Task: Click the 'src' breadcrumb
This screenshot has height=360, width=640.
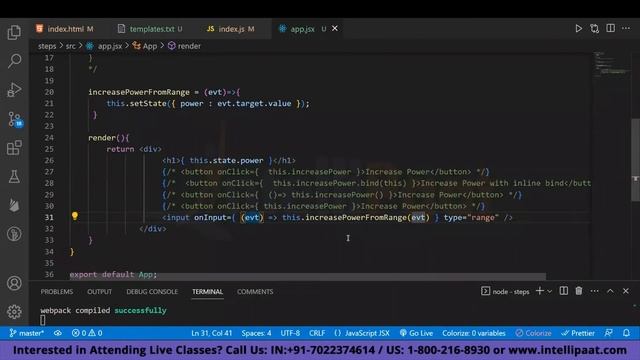Action: (71, 46)
